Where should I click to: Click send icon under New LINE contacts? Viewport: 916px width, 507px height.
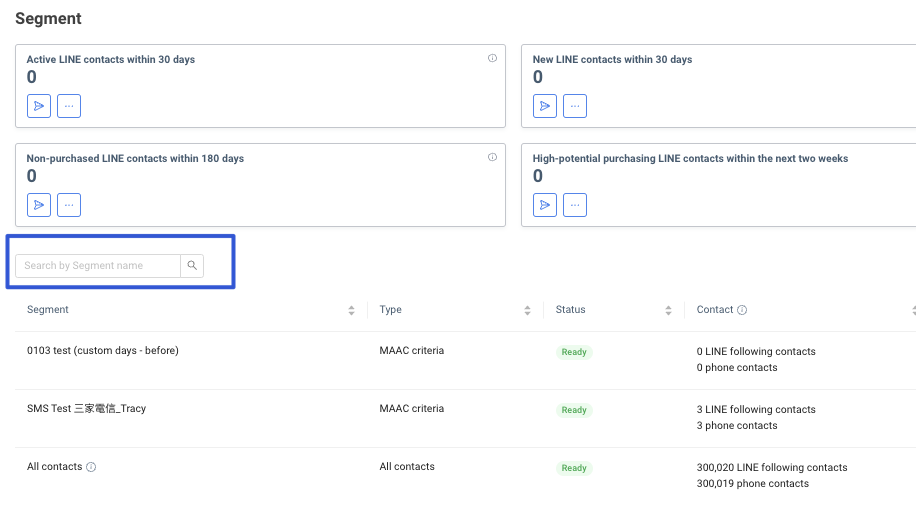tap(545, 106)
